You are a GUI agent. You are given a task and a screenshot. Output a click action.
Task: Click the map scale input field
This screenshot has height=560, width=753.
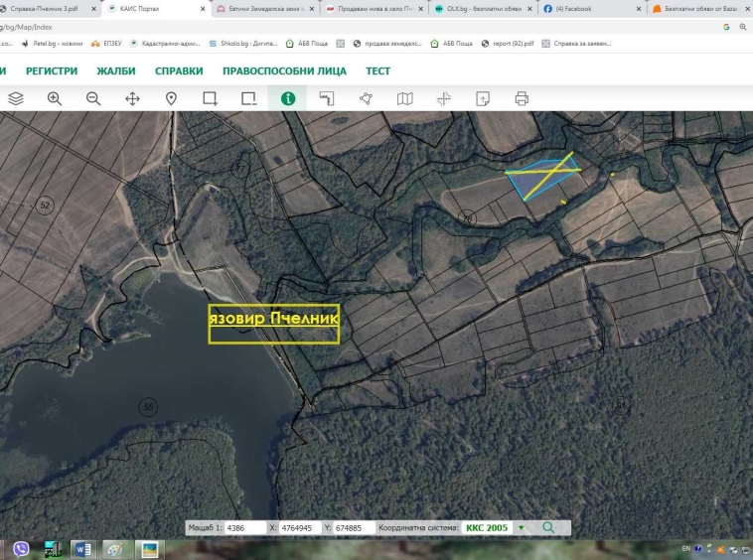(242, 528)
